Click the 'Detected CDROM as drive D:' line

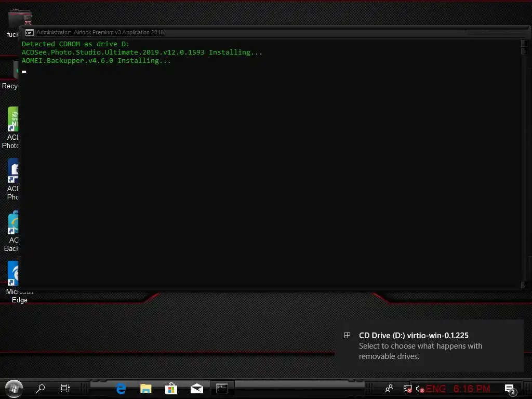[x=75, y=44]
